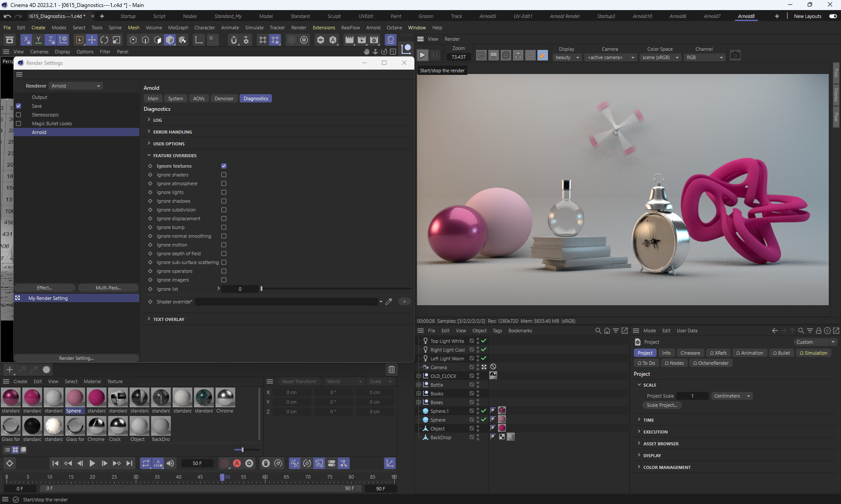Image resolution: width=841 pixels, height=504 pixels.
Task: Expand the LOG section
Action: (157, 120)
